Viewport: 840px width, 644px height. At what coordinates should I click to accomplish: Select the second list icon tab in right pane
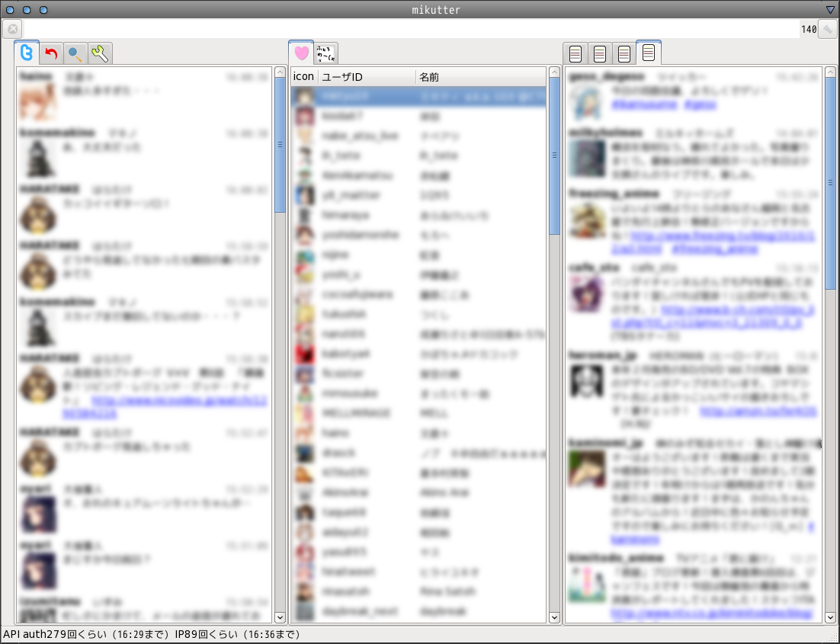coord(599,53)
